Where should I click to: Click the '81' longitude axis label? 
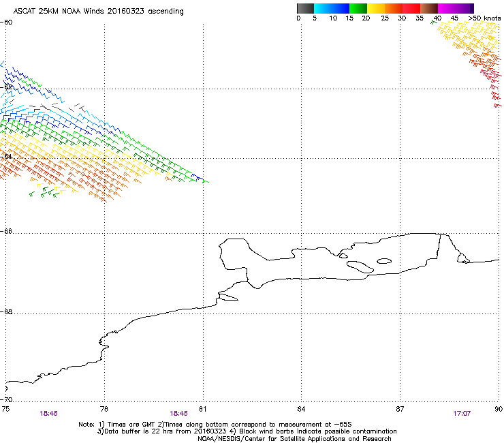point(202,409)
